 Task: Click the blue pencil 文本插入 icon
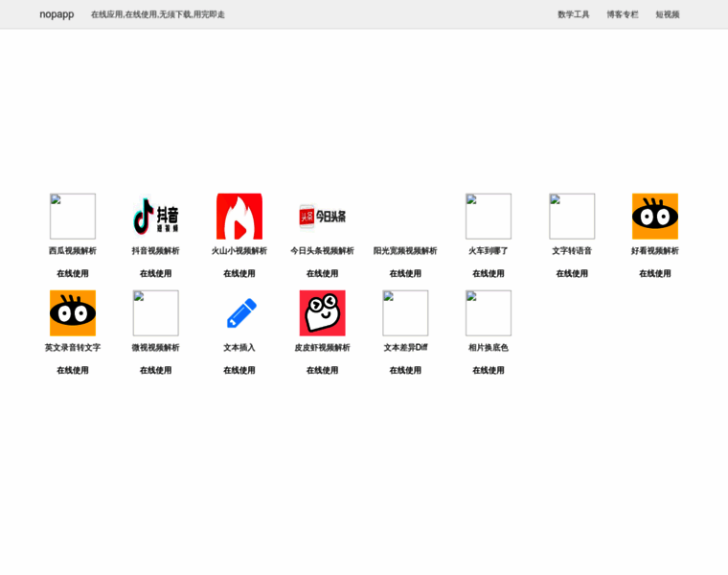239,313
